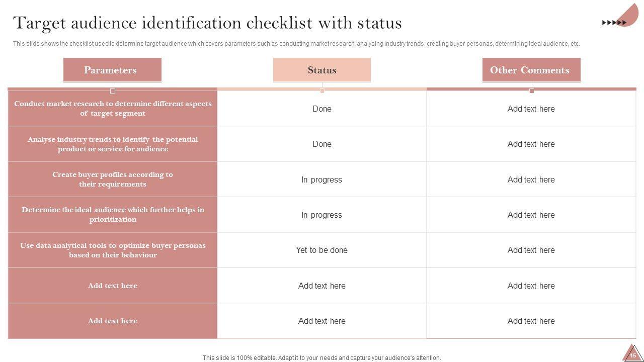Click the square marker below Status header

pos(322,91)
